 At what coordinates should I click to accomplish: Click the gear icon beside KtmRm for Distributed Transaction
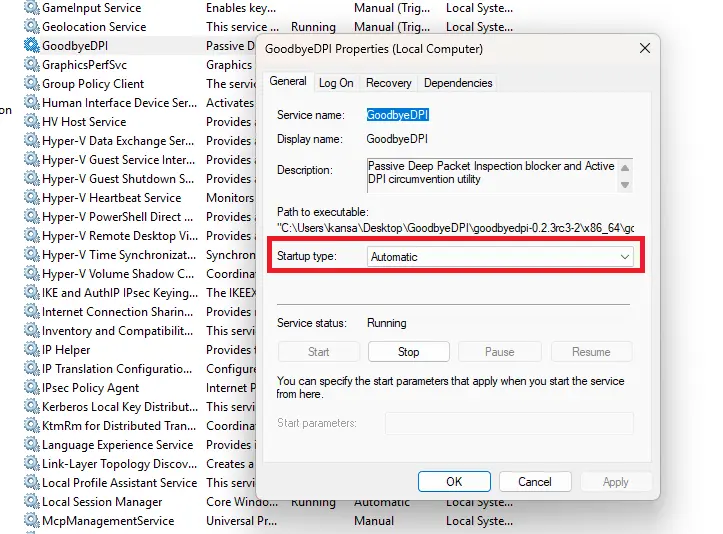click(31, 426)
